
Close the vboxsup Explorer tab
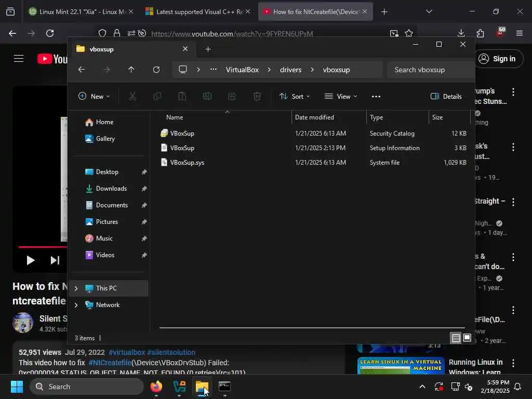point(185,49)
